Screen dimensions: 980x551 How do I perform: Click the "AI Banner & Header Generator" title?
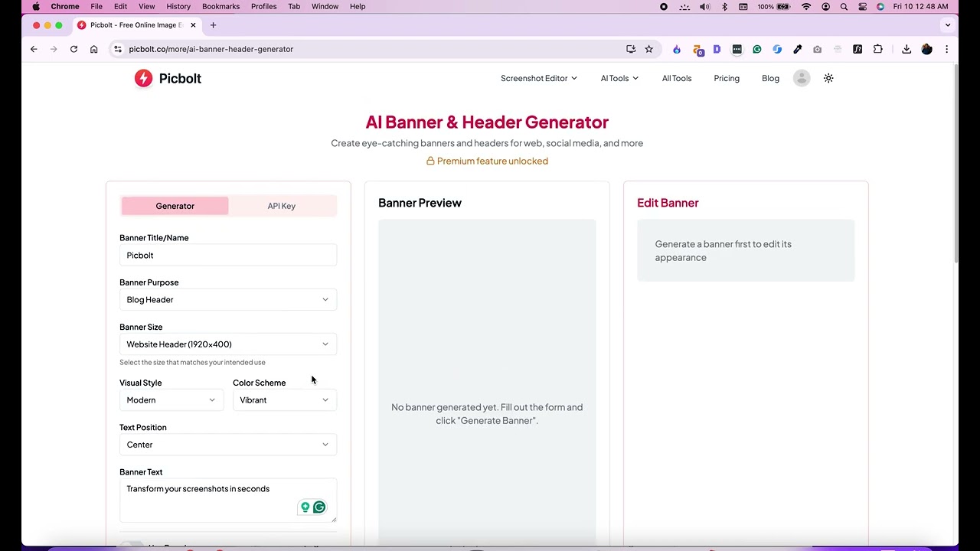487,122
